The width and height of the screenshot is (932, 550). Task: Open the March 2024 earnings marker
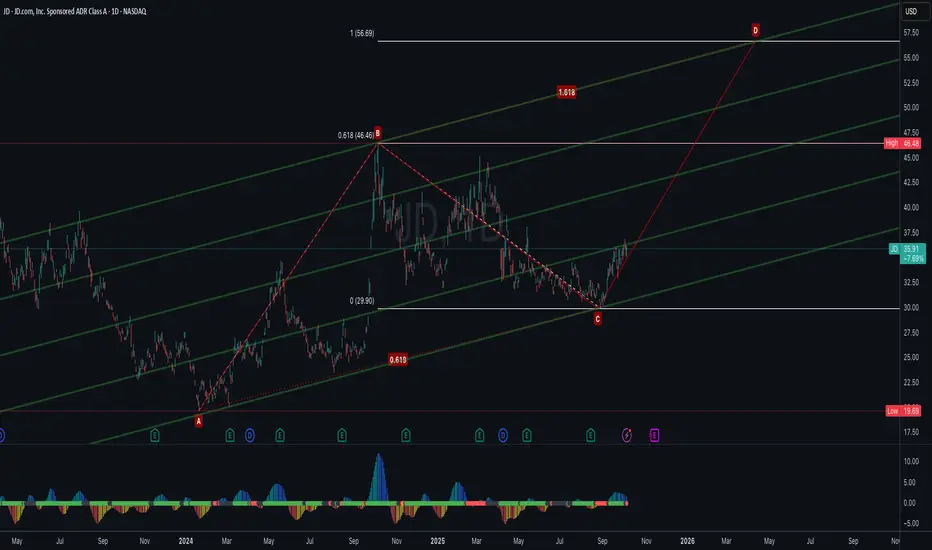229,435
